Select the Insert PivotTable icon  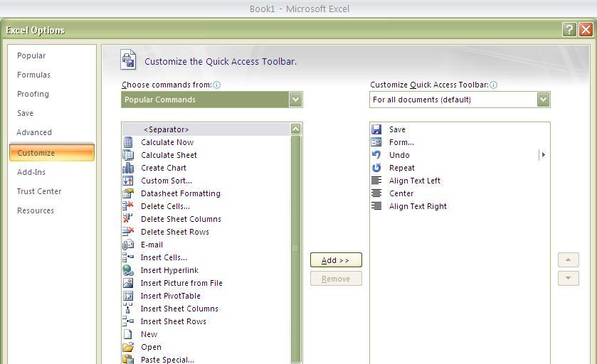[128, 296]
